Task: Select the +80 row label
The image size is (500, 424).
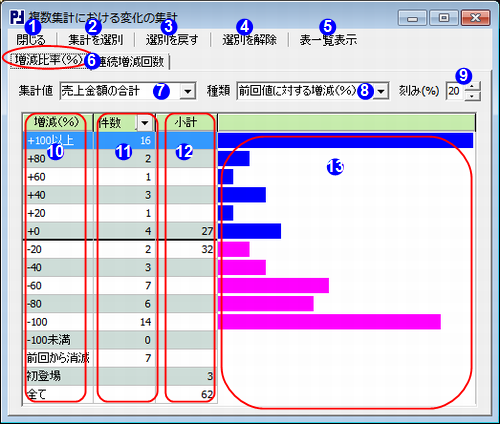Action: tap(36, 159)
